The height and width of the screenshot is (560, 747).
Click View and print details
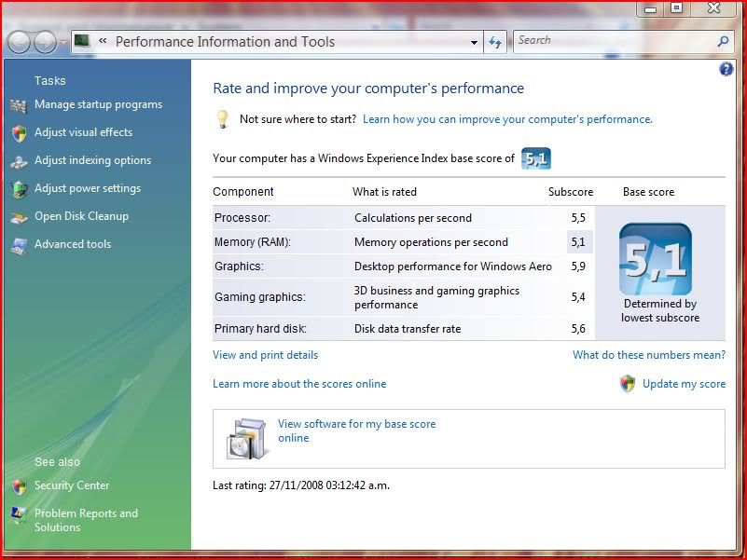click(266, 355)
